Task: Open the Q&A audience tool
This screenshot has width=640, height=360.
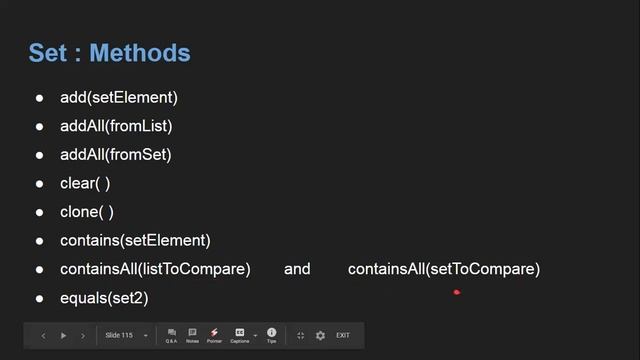Action: [171, 336]
